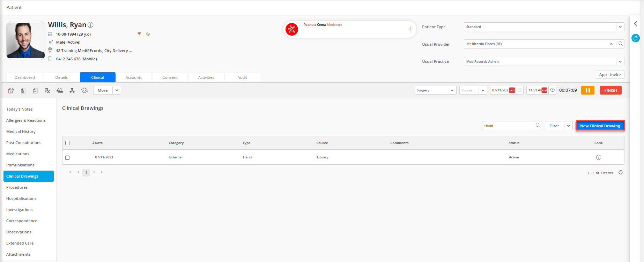Open the Audit tab
Viewport: 644px width, 262px height.
pyautogui.click(x=242, y=77)
